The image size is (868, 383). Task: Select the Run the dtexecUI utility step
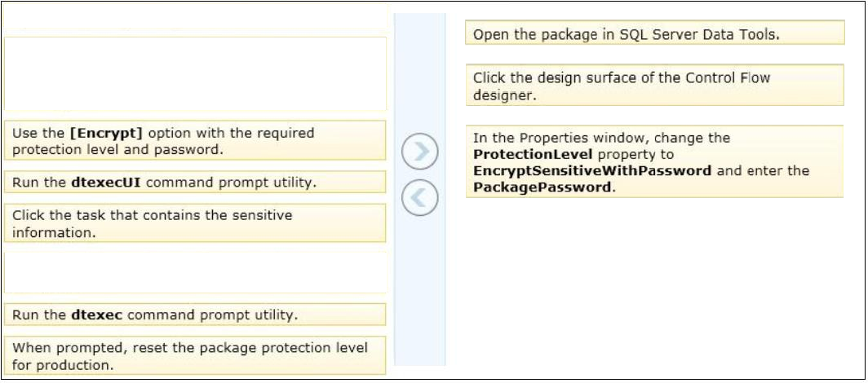pos(195,182)
